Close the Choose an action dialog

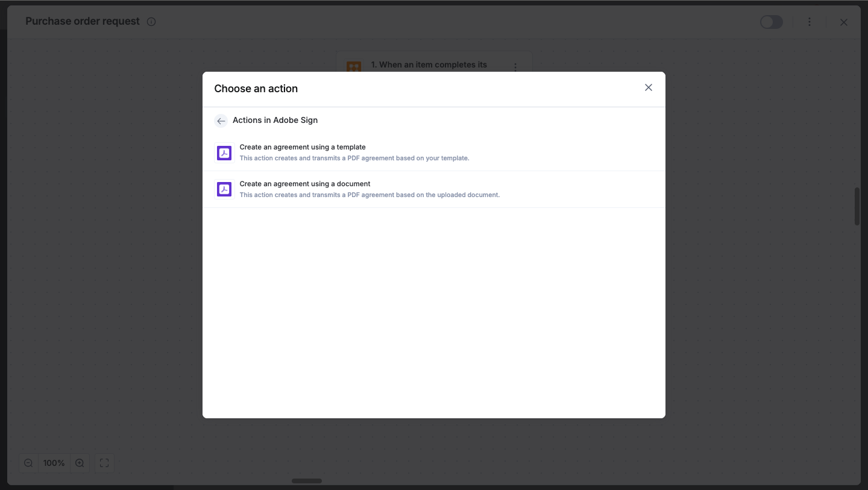point(649,87)
